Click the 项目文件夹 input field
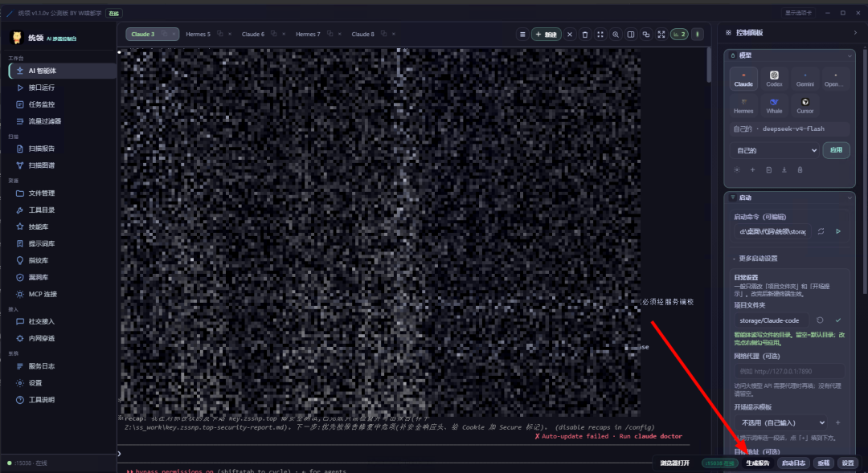 771,320
